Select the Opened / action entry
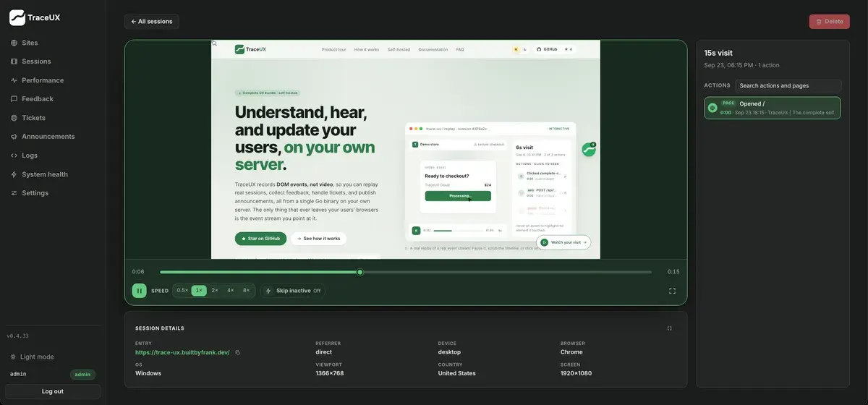 point(773,108)
